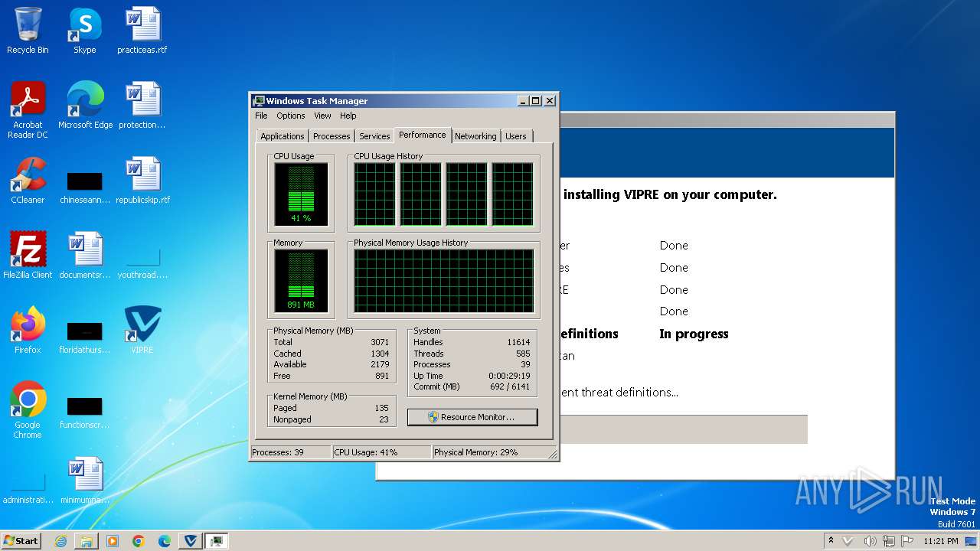This screenshot has height=551, width=980.
Task: Switch to the Services tab
Action: click(x=374, y=136)
